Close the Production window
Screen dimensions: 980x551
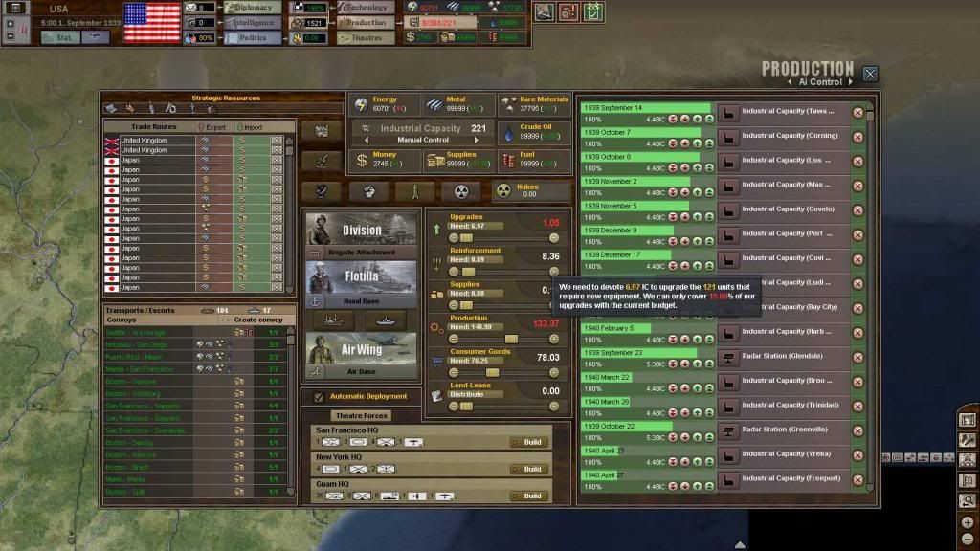870,74
